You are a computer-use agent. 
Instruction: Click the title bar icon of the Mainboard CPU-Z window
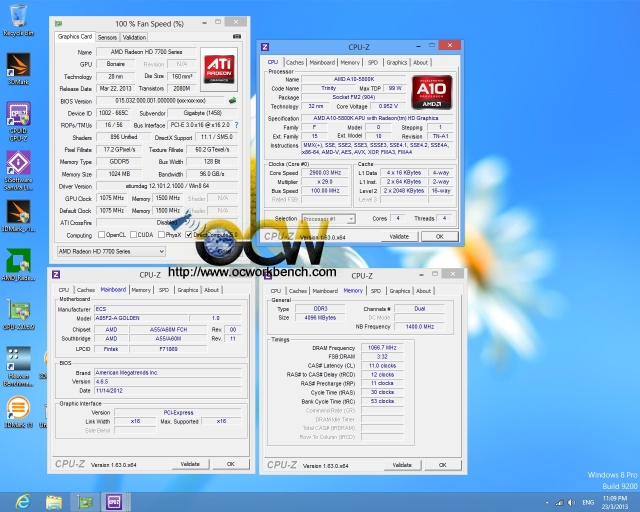(56, 274)
